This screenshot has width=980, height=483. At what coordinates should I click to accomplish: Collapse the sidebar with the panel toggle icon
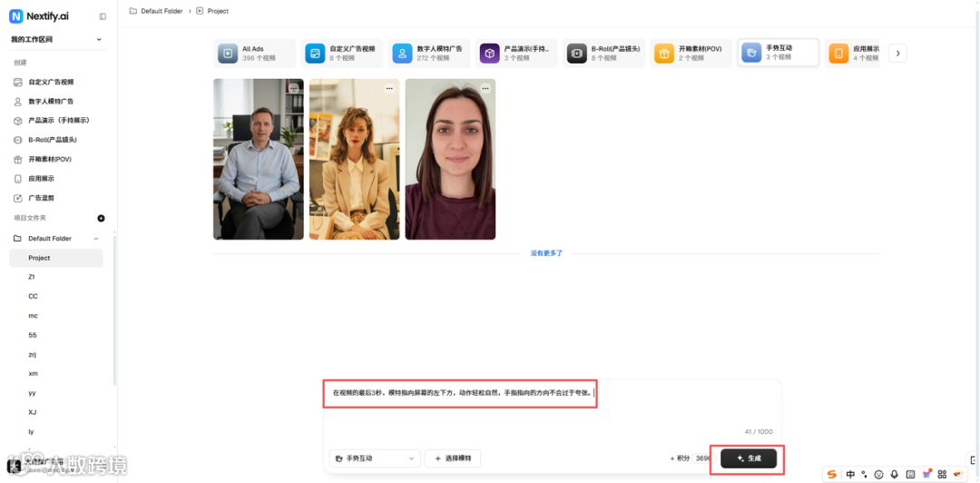103,16
